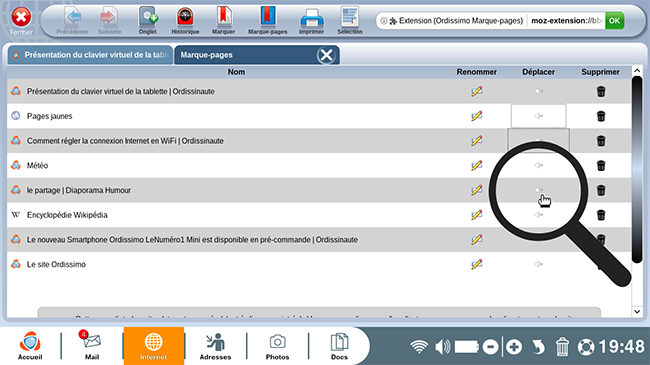This screenshot has height=365, width=650.
Task: Click the green OK button
Action: point(614,21)
